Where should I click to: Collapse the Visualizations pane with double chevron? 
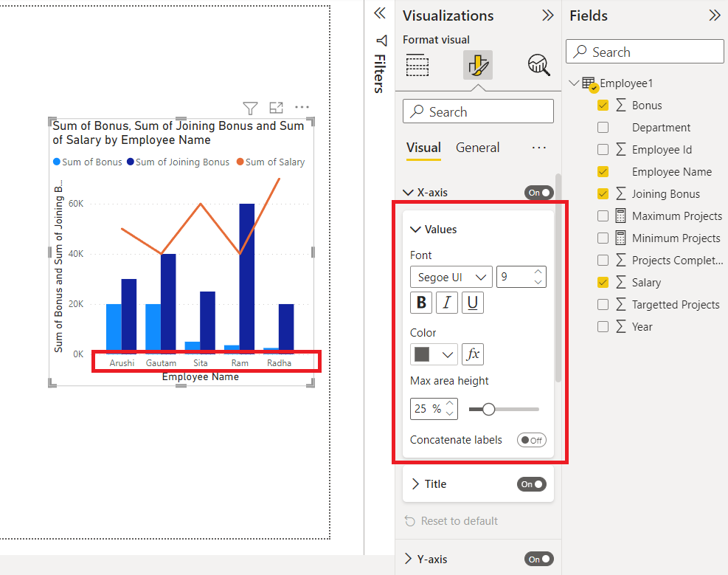tap(548, 16)
